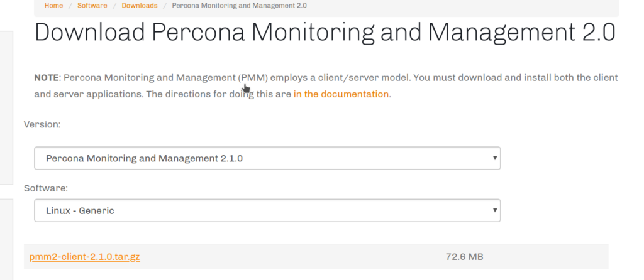Image resolution: width=644 pixels, height=280 pixels.
Task: Click the bold NOTE label
Action: 46,78
